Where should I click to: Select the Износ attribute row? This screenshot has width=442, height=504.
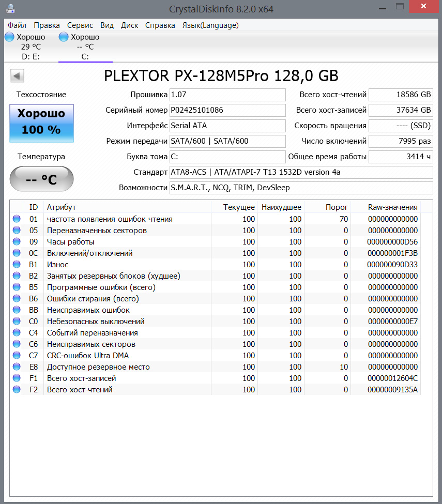pos(215,264)
